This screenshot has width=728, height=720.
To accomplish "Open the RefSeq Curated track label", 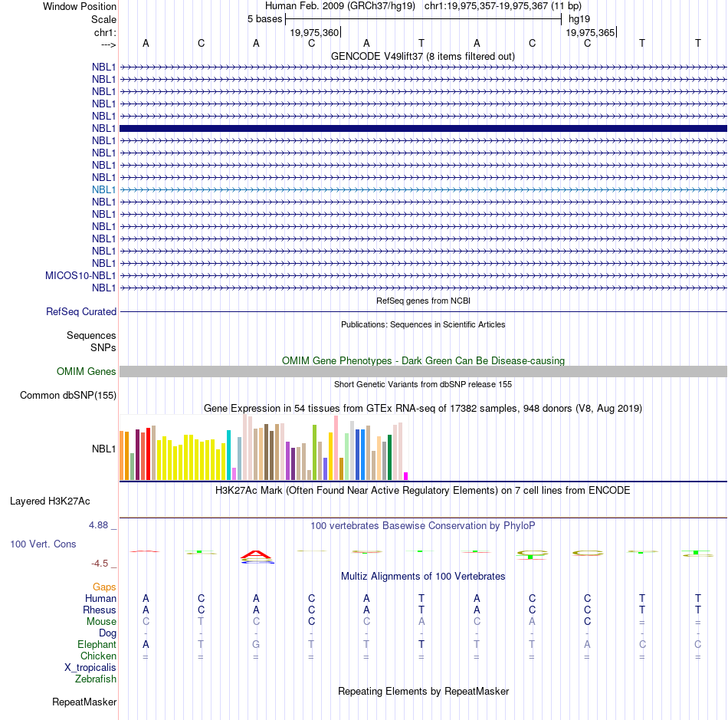I will 80,311.
